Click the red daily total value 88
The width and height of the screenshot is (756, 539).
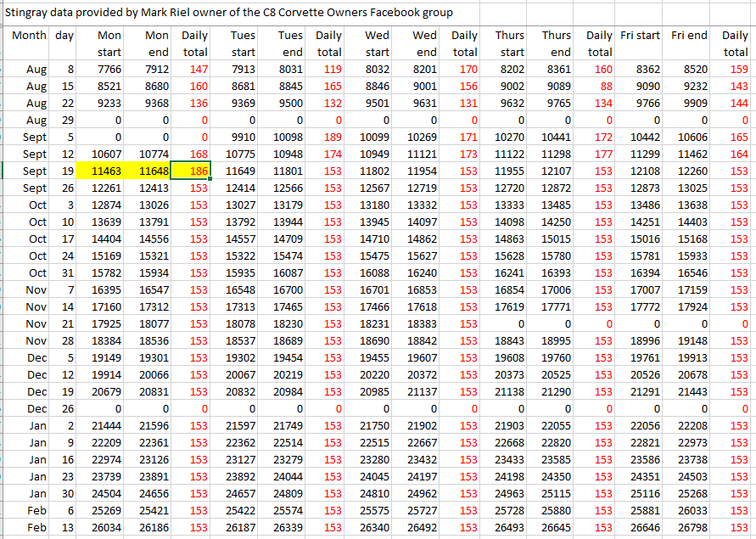click(603, 86)
